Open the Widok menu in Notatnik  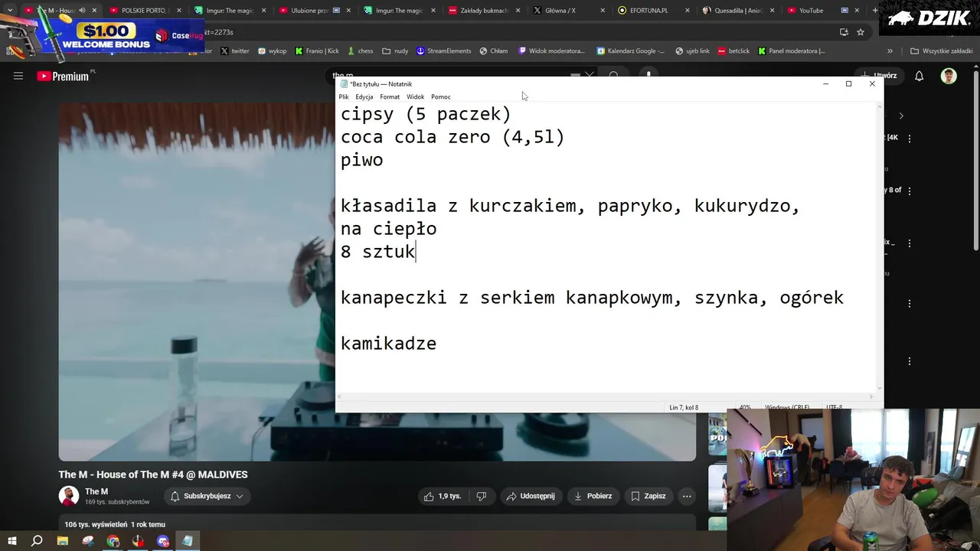[x=416, y=96]
